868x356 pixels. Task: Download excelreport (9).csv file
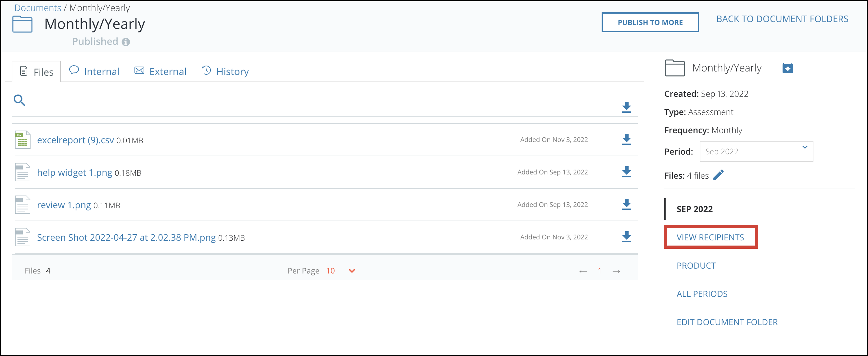[x=626, y=139]
